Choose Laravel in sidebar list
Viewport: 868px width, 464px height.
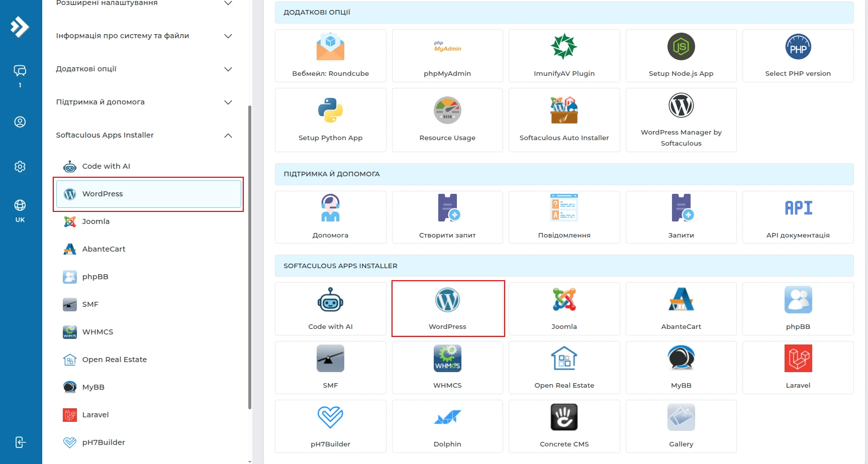click(x=149, y=415)
